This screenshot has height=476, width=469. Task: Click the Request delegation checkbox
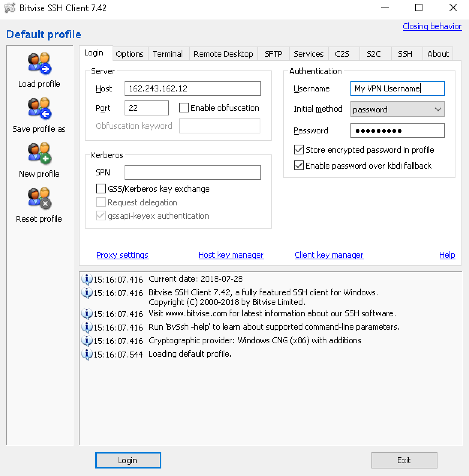click(x=101, y=202)
